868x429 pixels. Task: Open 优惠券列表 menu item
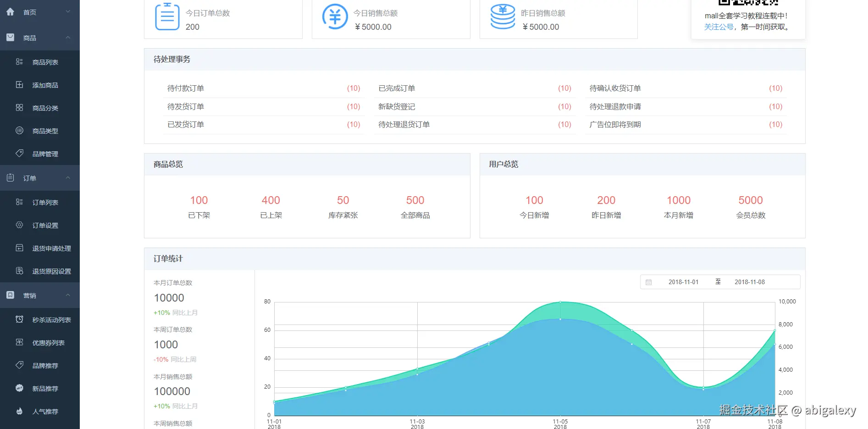pos(40,342)
